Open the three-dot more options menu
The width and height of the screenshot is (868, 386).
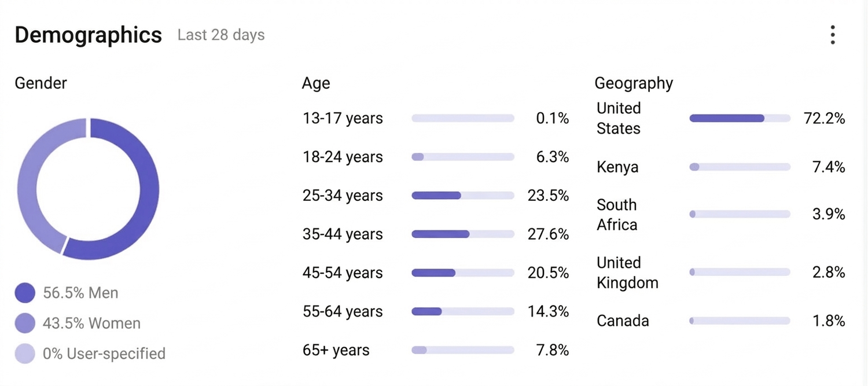pos(832,35)
